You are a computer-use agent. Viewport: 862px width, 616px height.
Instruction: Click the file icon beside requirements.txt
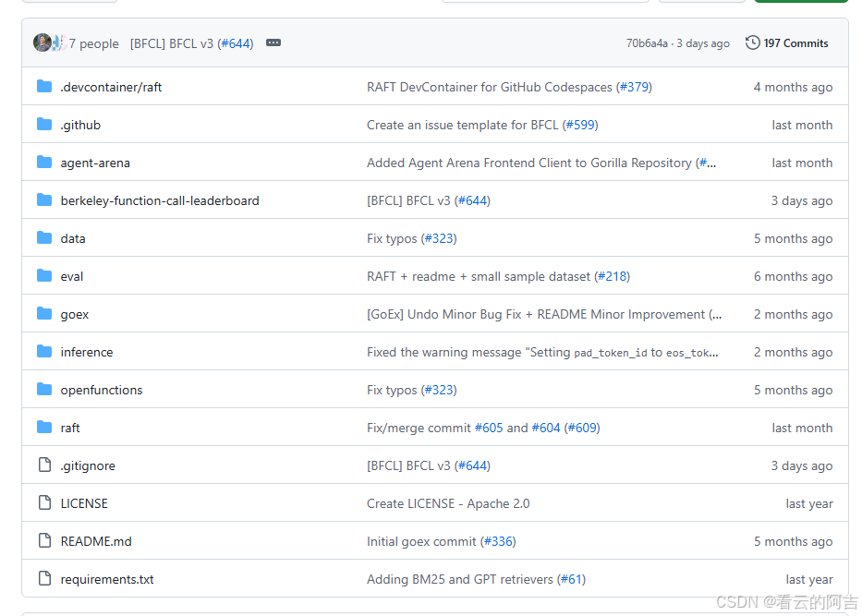point(44,579)
